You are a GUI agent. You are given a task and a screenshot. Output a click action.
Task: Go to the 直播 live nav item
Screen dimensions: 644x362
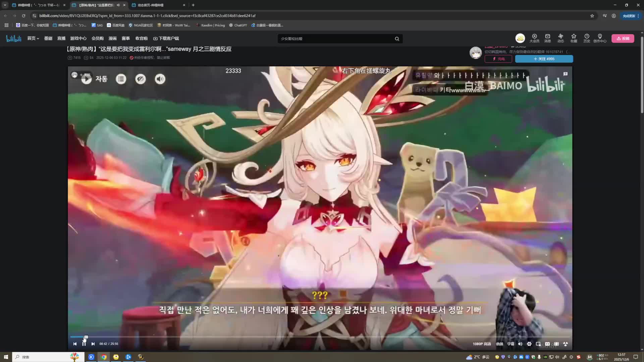click(x=61, y=39)
